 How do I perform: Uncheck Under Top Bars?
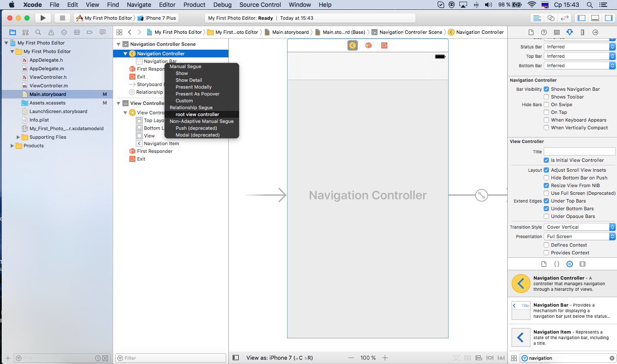pos(546,201)
